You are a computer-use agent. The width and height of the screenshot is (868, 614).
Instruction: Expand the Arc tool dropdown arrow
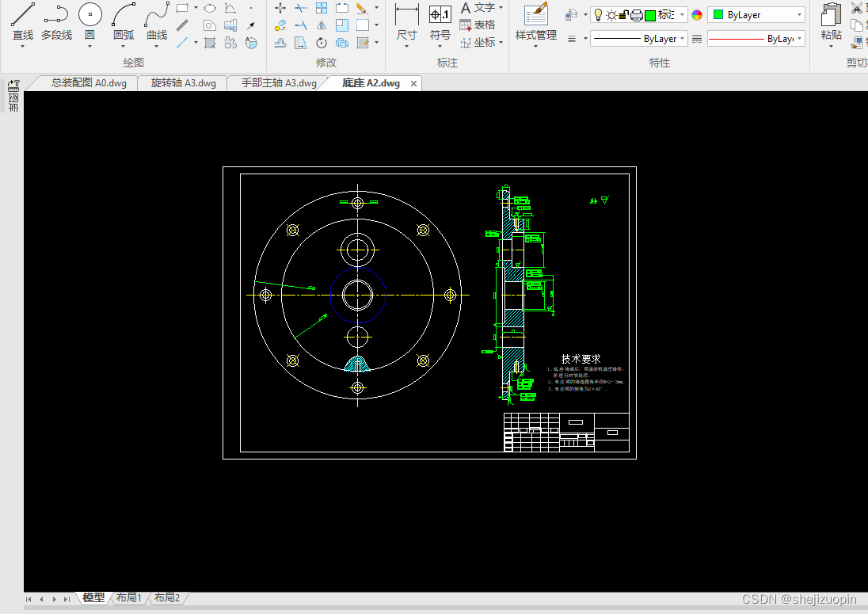[x=124, y=47]
